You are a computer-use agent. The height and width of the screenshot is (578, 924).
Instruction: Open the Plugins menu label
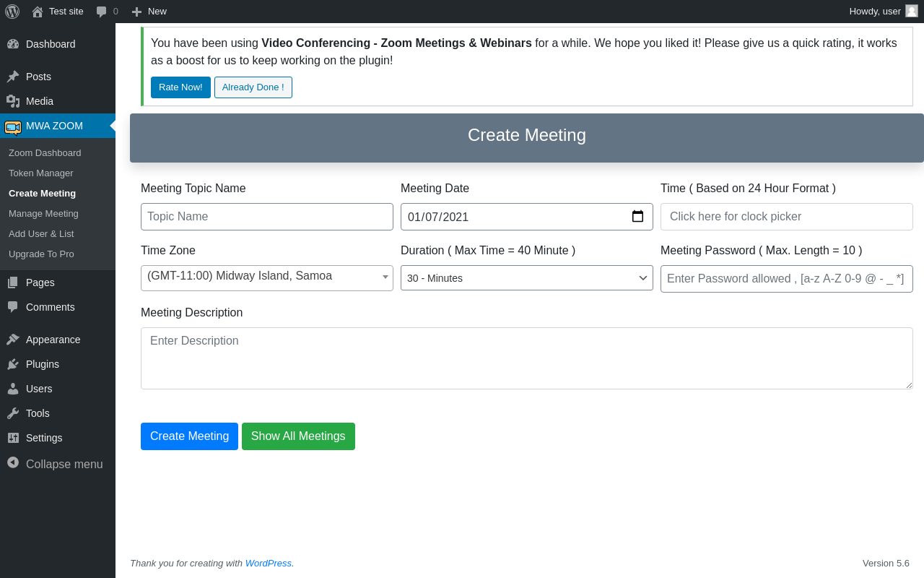coord(43,364)
